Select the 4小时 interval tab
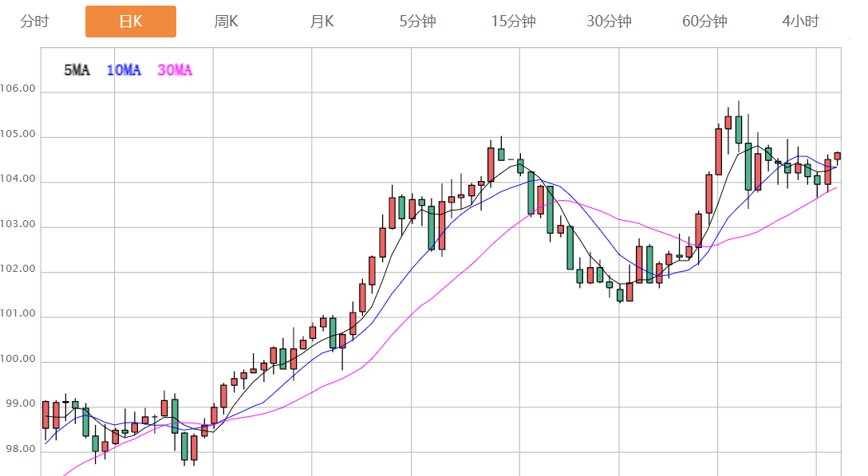 click(x=800, y=22)
